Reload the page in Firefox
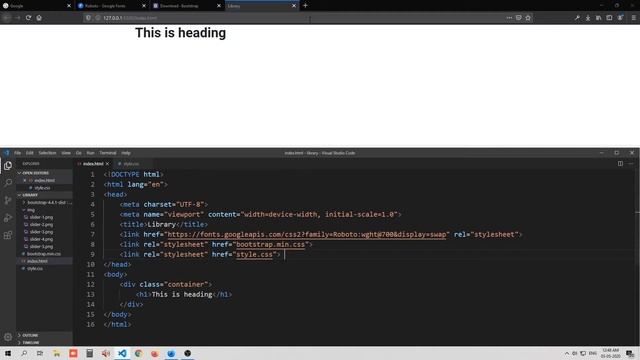 coord(28,18)
